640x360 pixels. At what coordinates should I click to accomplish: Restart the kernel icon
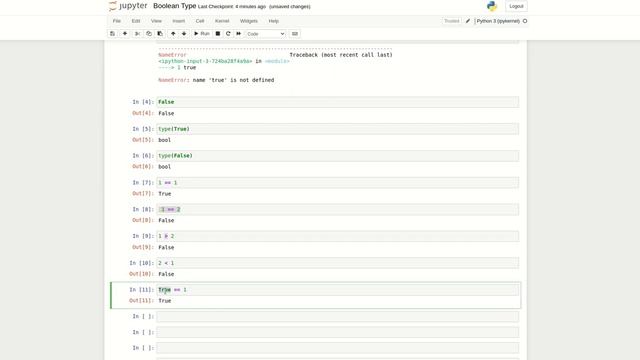pos(228,34)
